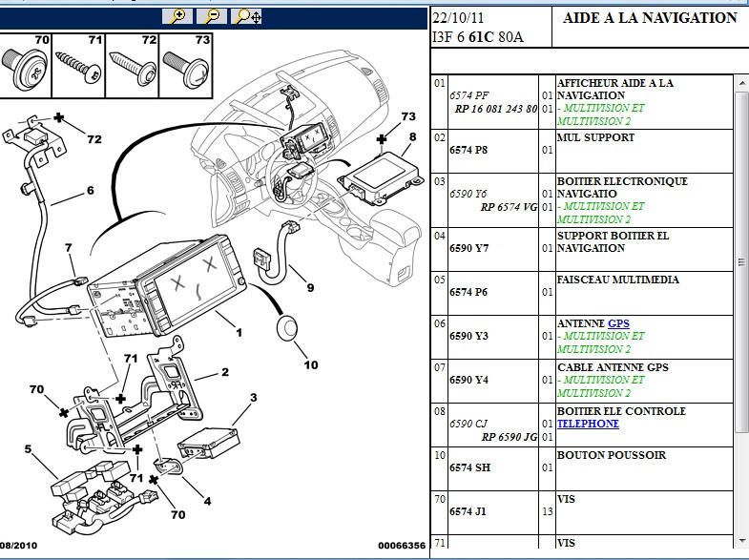The width and height of the screenshot is (749, 560).
Task: Click part number 6574 P8
Action: tap(468, 150)
